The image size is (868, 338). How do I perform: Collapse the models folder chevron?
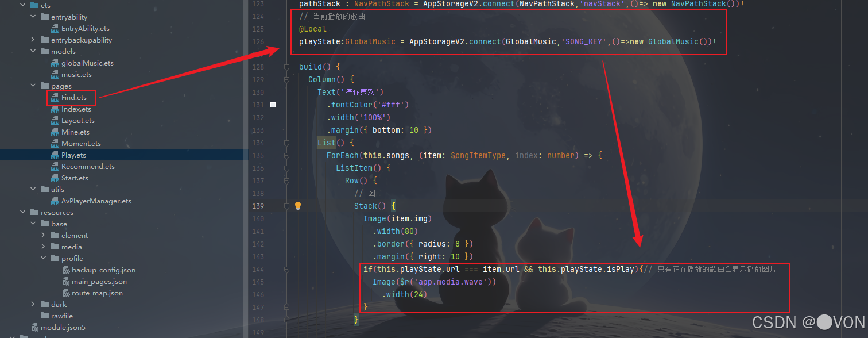[33, 51]
